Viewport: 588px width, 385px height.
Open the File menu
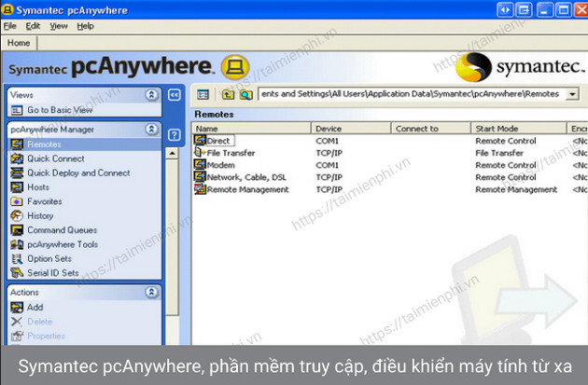pyautogui.click(x=9, y=26)
